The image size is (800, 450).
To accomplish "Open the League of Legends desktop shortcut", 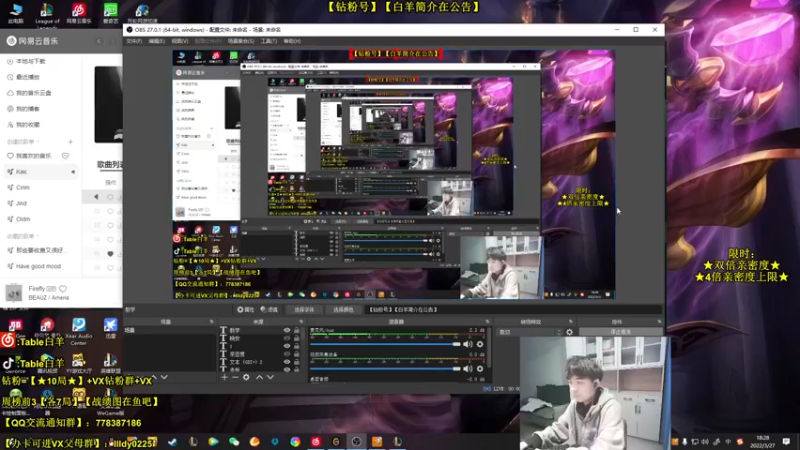I will pos(47,13).
